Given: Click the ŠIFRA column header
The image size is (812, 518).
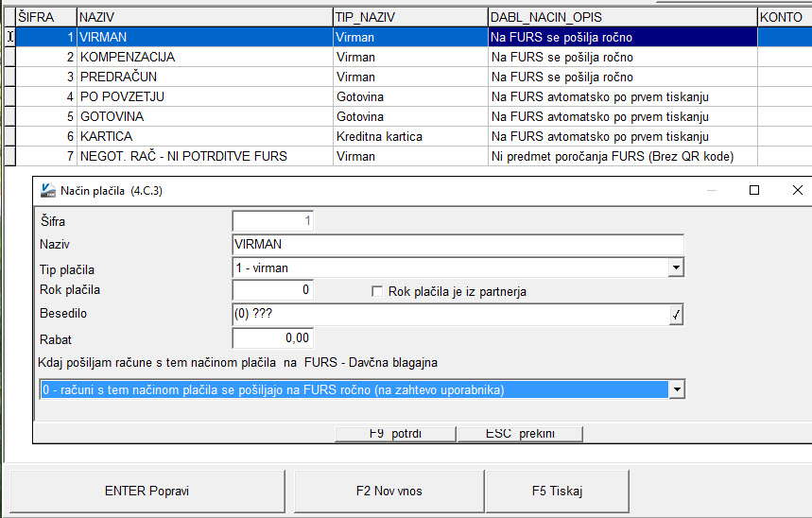Looking at the screenshot, I should pos(46,17).
